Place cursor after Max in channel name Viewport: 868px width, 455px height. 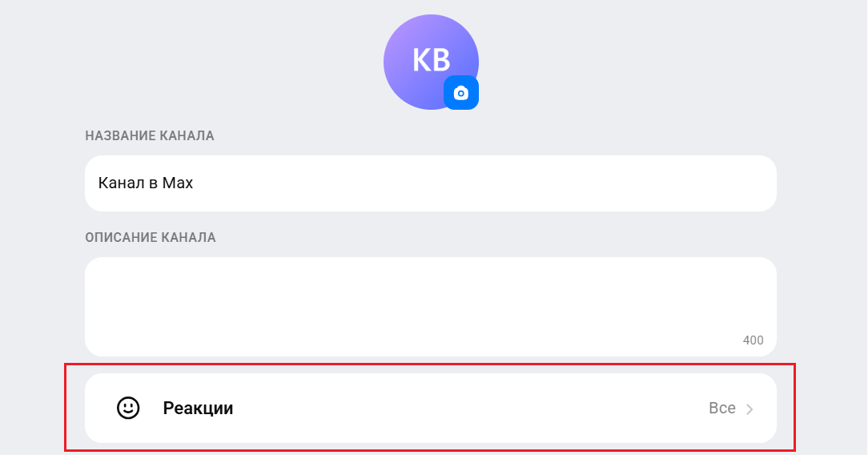[195, 183]
